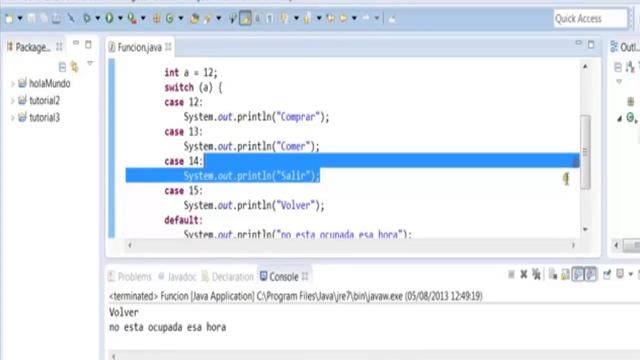The height and width of the screenshot is (360, 640).
Task: Select the Funcion.java editor tab
Action: point(139,47)
